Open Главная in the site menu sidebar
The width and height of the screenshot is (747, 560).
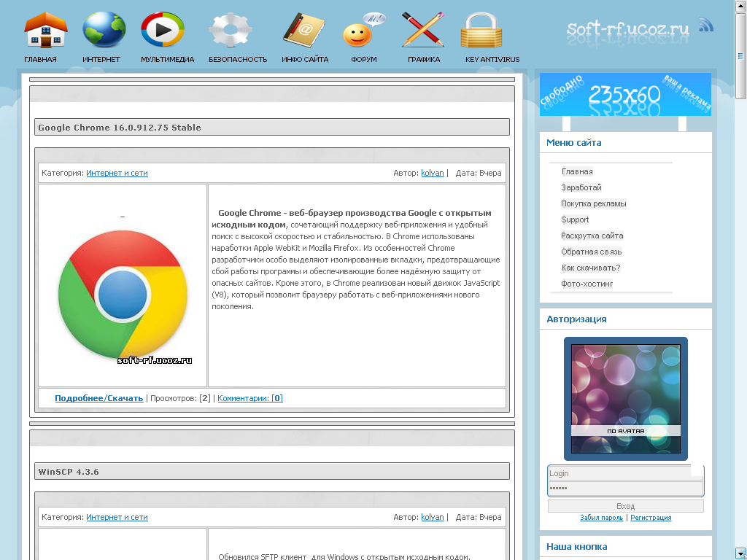577,171
